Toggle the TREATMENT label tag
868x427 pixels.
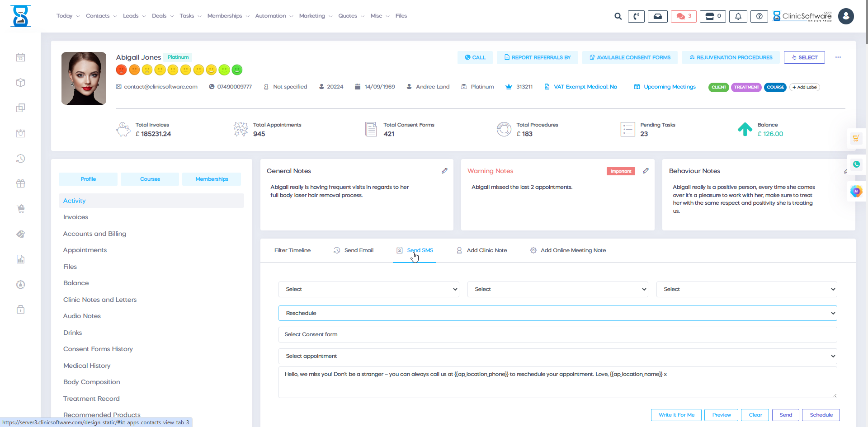746,87
